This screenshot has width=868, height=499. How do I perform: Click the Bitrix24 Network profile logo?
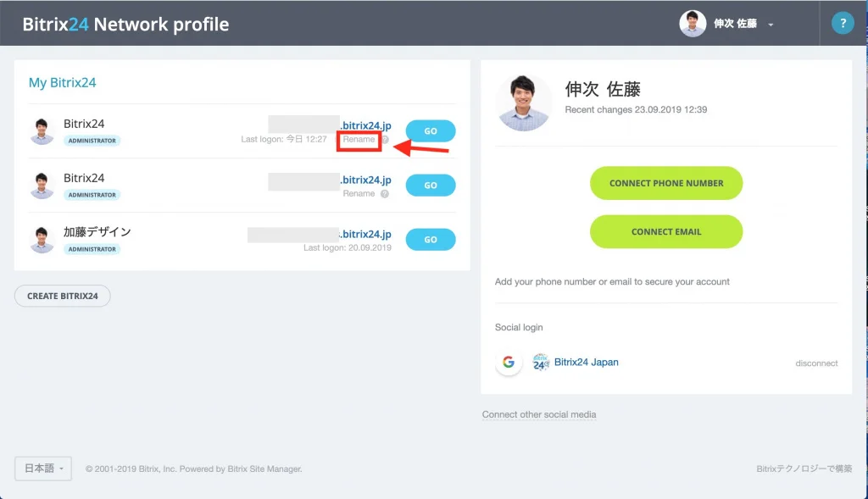(x=125, y=24)
